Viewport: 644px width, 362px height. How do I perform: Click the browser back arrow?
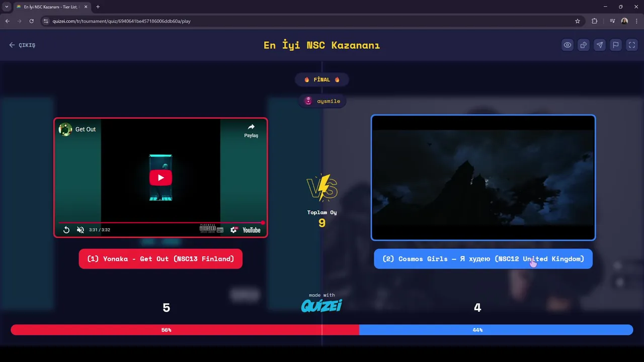click(7, 21)
